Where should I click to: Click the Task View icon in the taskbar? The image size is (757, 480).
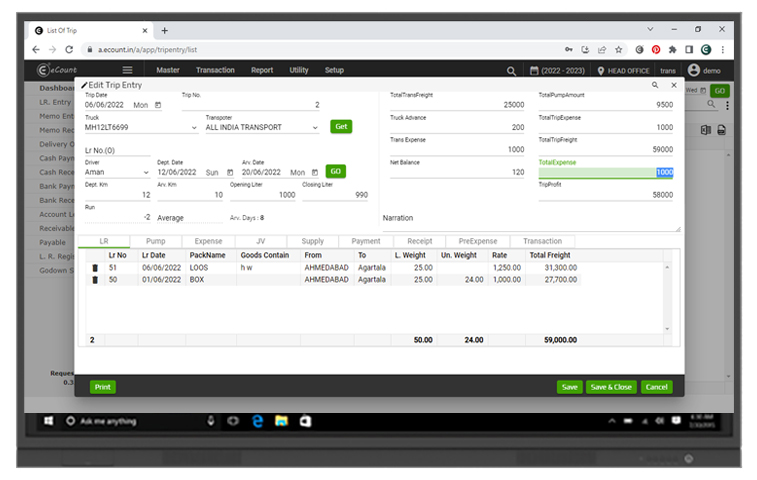point(233,421)
